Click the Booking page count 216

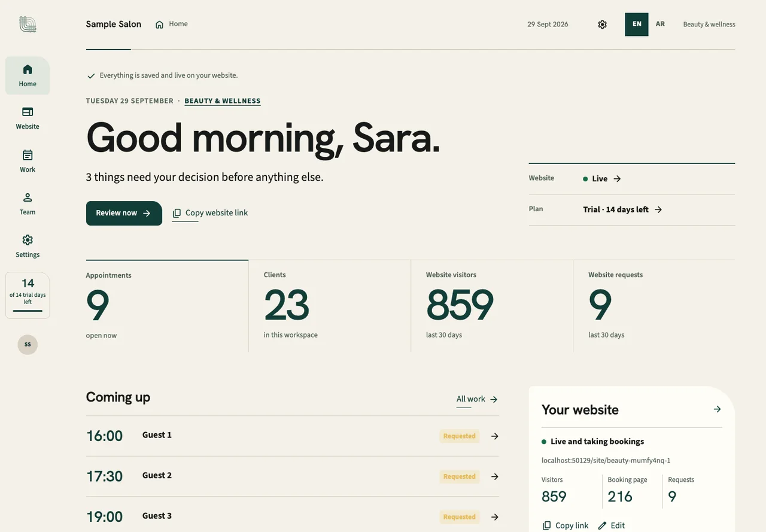coord(620,497)
